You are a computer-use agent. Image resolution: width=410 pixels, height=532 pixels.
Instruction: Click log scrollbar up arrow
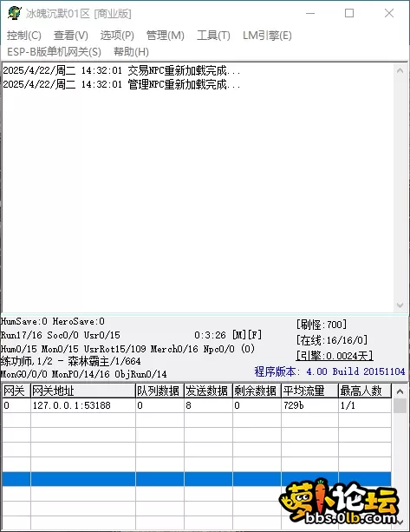[400, 70]
